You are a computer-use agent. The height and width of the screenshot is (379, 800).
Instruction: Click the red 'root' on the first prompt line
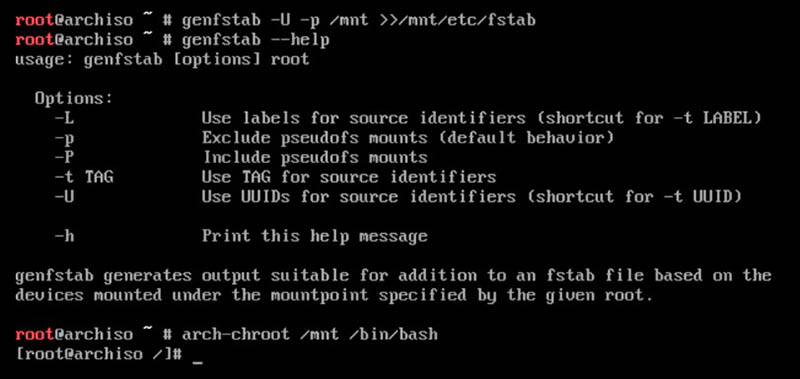point(34,20)
